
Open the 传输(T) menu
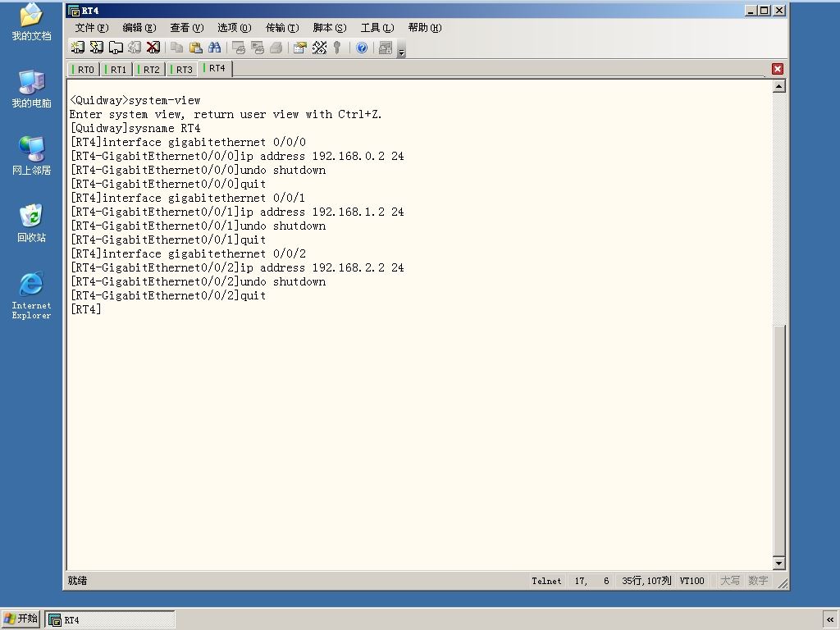tap(282, 27)
